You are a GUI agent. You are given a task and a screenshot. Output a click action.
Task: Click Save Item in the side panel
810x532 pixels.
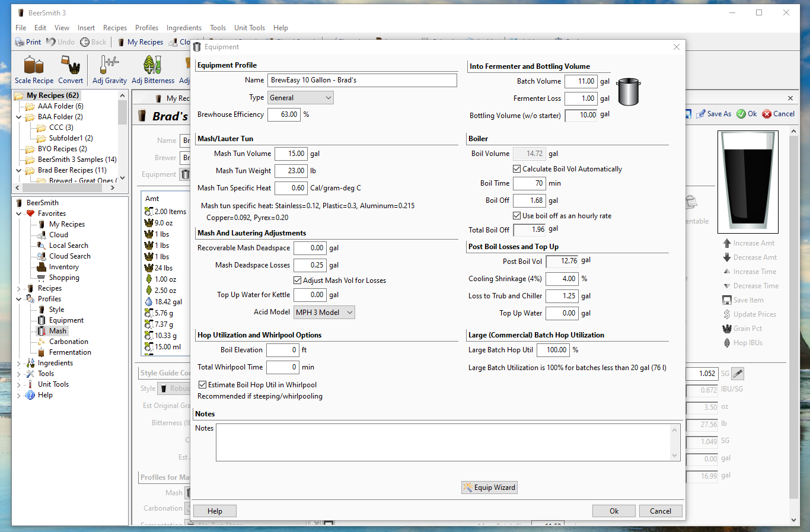pos(743,300)
